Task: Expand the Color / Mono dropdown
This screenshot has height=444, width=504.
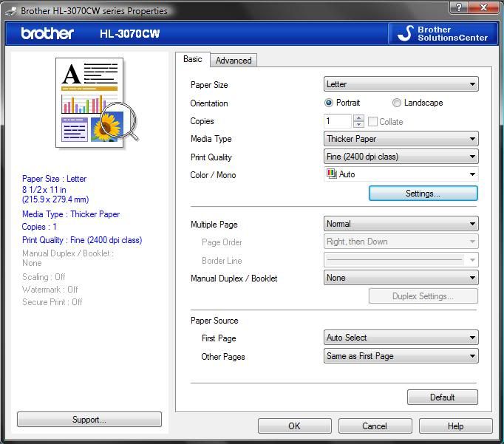Action: point(401,174)
